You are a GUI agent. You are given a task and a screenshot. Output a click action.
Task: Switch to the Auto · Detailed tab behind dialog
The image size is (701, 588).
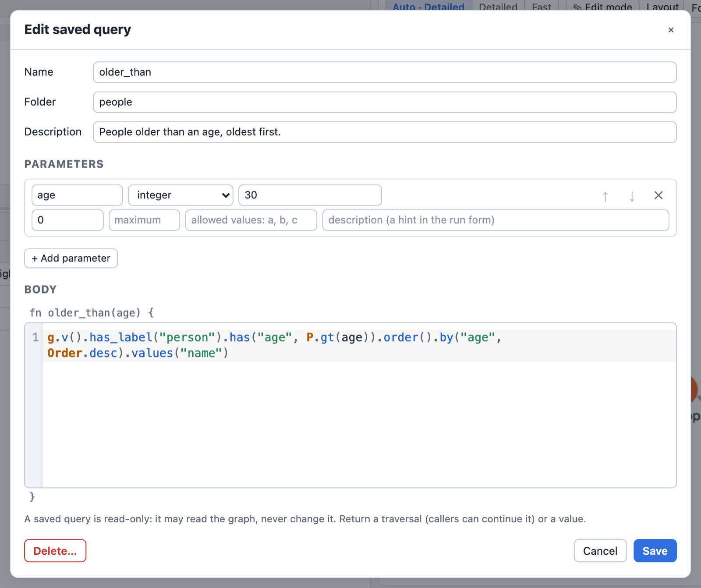pyautogui.click(x=428, y=6)
